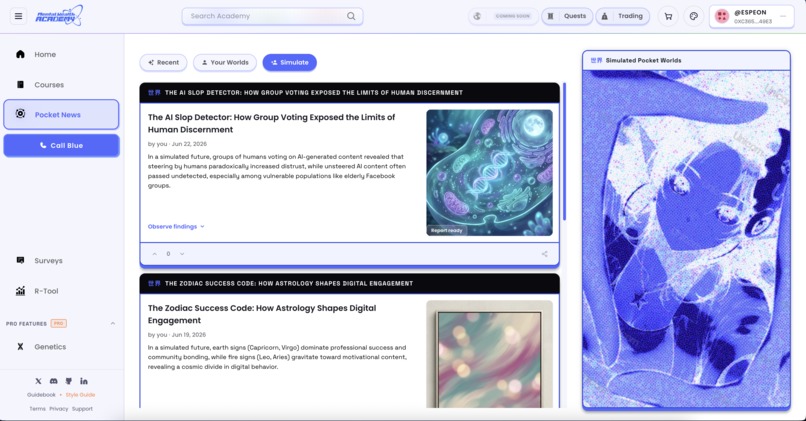Open the theme palette icon
Viewport: 806px width, 421px height.
[x=693, y=16]
